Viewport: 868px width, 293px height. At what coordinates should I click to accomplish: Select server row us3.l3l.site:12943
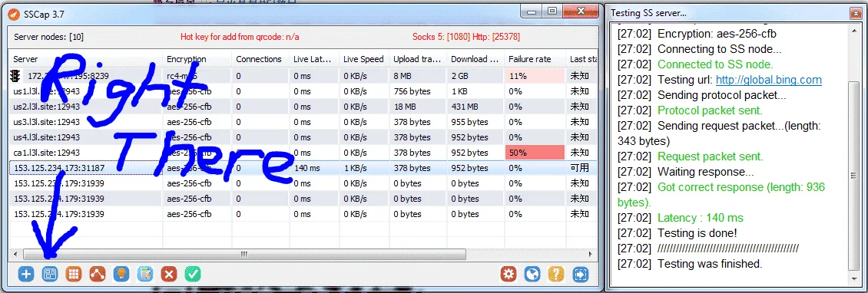pyautogui.click(x=303, y=122)
